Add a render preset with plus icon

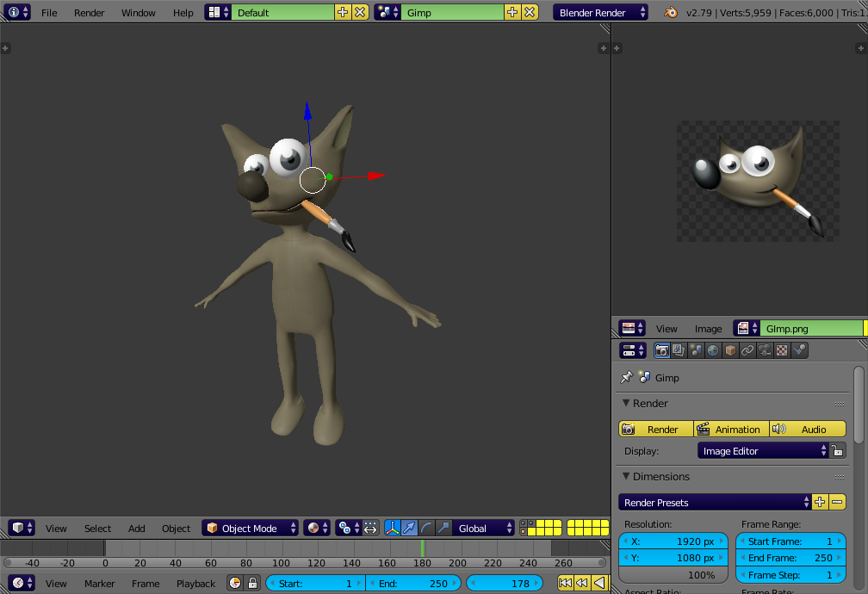coord(820,502)
